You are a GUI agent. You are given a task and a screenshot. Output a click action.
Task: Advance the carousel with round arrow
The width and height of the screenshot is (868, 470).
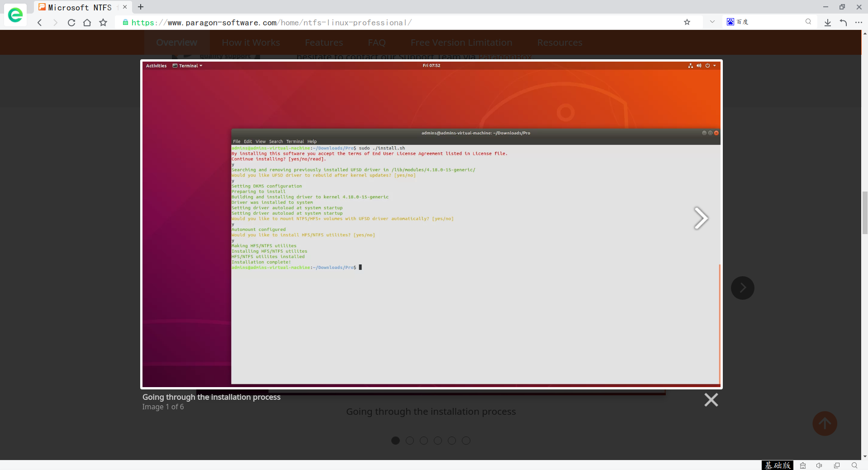pos(742,288)
